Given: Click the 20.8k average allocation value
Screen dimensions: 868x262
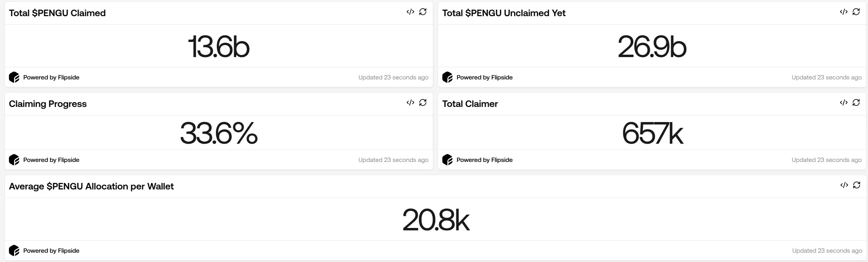Looking at the screenshot, I should [x=436, y=220].
